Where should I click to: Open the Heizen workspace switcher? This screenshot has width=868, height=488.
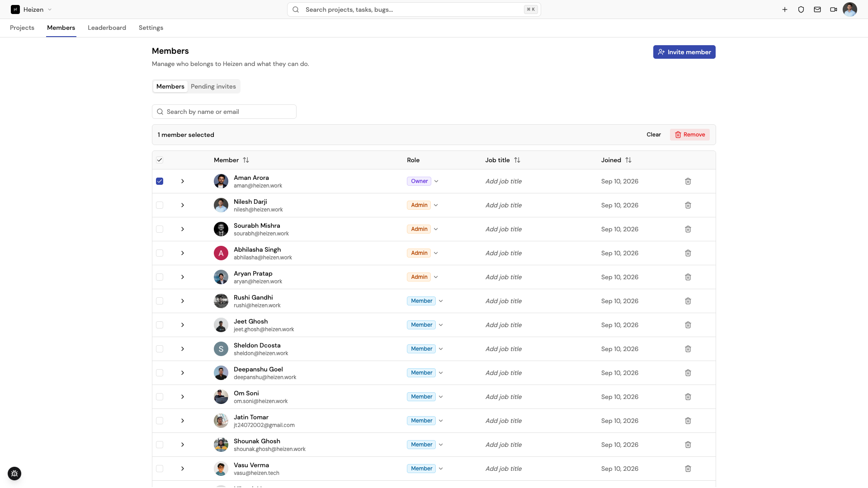click(x=32, y=9)
